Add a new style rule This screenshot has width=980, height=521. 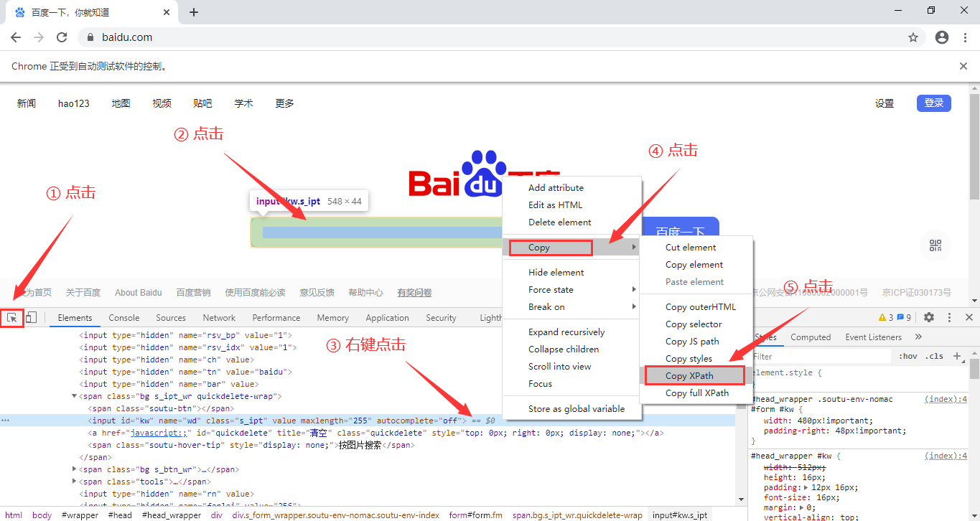coord(956,356)
